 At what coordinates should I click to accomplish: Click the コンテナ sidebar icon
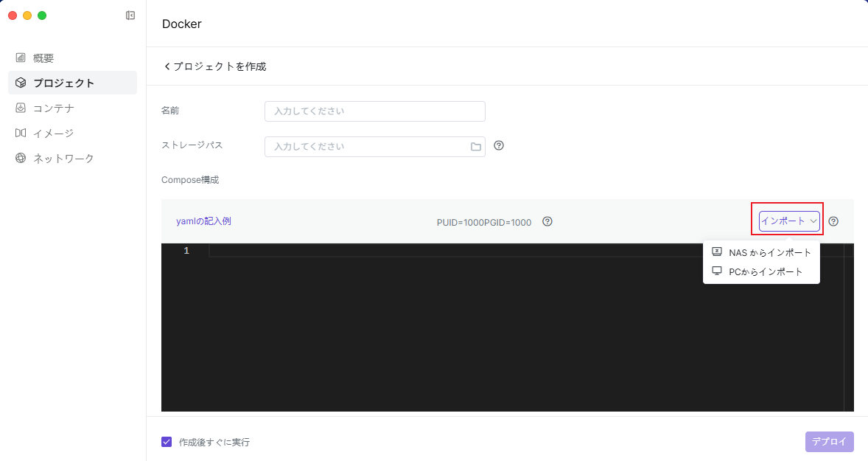(21, 108)
